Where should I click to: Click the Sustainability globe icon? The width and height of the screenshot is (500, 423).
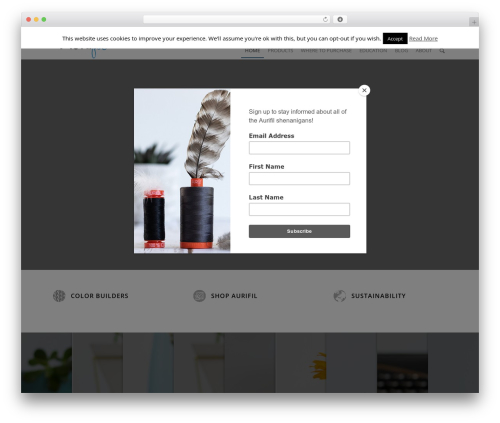coord(340,296)
